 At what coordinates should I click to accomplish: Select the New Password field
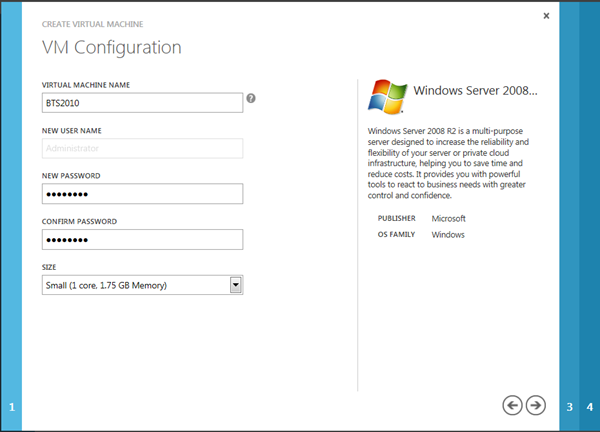[x=143, y=194]
